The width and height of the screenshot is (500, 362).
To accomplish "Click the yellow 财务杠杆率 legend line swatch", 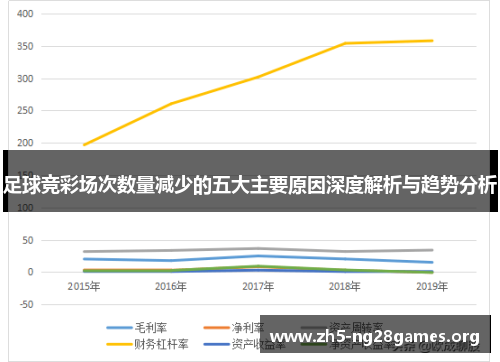I will pyautogui.click(x=119, y=344).
